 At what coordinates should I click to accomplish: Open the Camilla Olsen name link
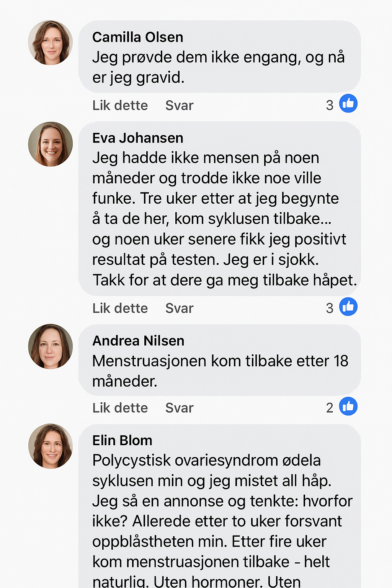click(x=137, y=37)
